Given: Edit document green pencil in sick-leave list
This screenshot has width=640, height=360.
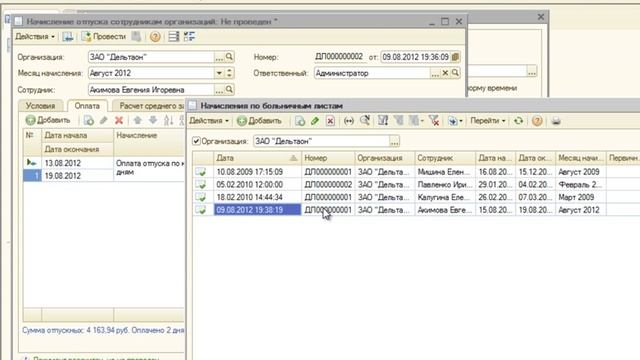Looking at the screenshot, I should click(315, 121).
